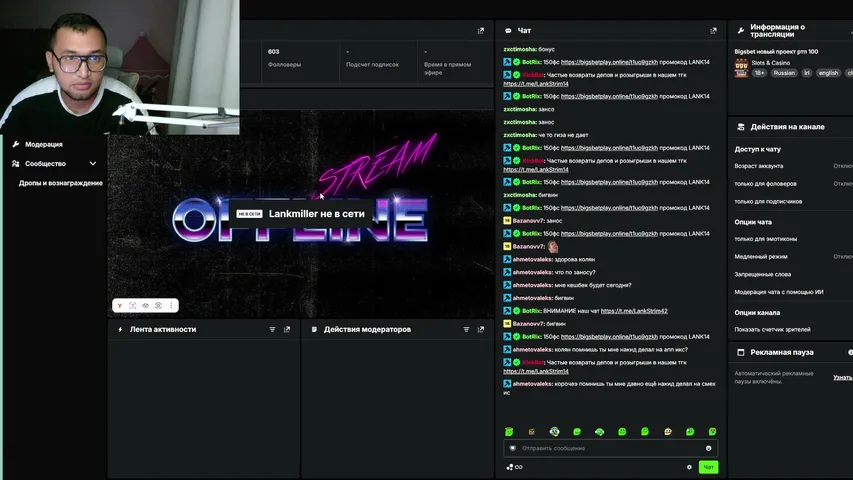Open filter for Лента активности
Screen dimensions: 853x480
click(x=273, y=329)
